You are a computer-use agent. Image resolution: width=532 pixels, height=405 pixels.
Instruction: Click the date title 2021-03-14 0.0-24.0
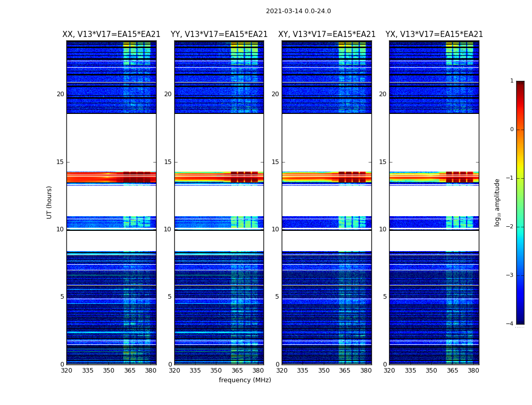[x=298, y=11]
